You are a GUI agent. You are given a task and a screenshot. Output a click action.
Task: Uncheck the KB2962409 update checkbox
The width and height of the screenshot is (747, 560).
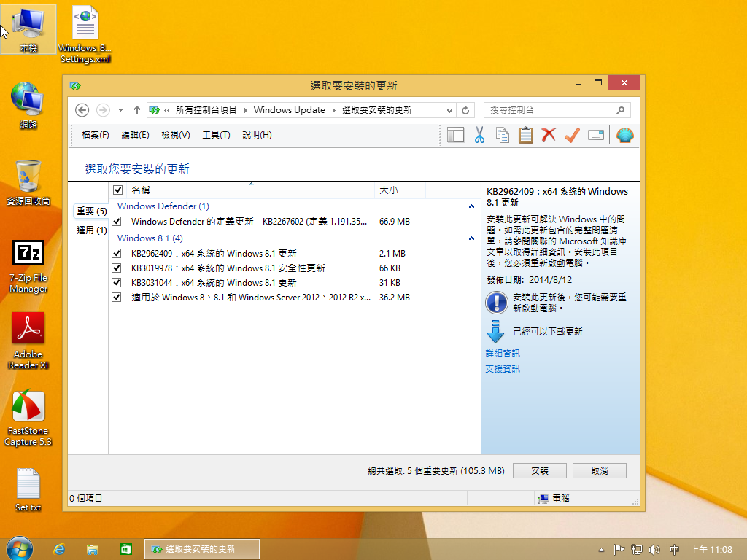click(116, 253)
